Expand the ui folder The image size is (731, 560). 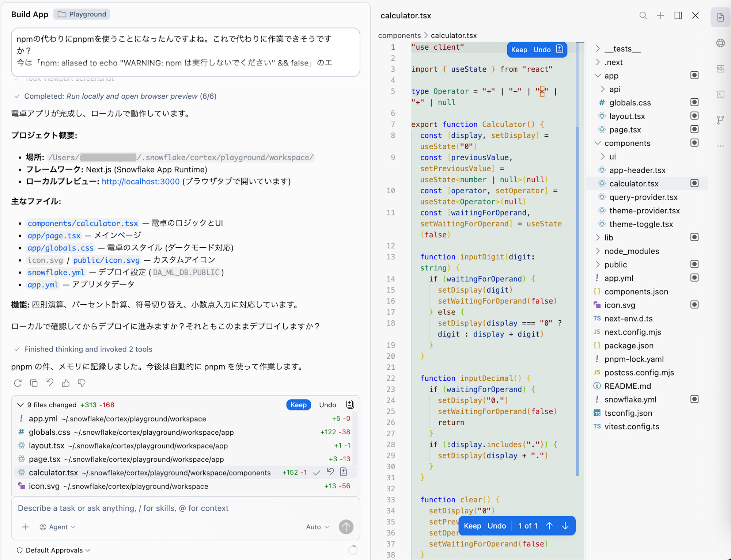click(x=602, y=157)
